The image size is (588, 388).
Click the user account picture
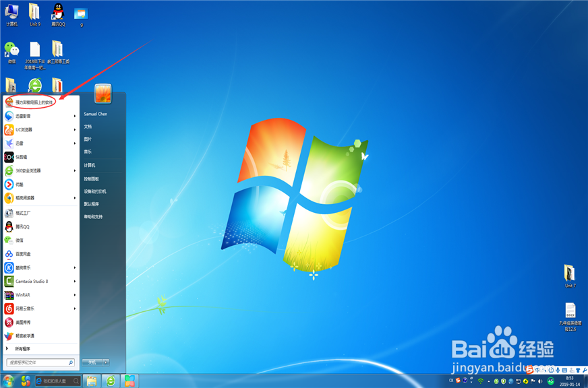[103, 94]
